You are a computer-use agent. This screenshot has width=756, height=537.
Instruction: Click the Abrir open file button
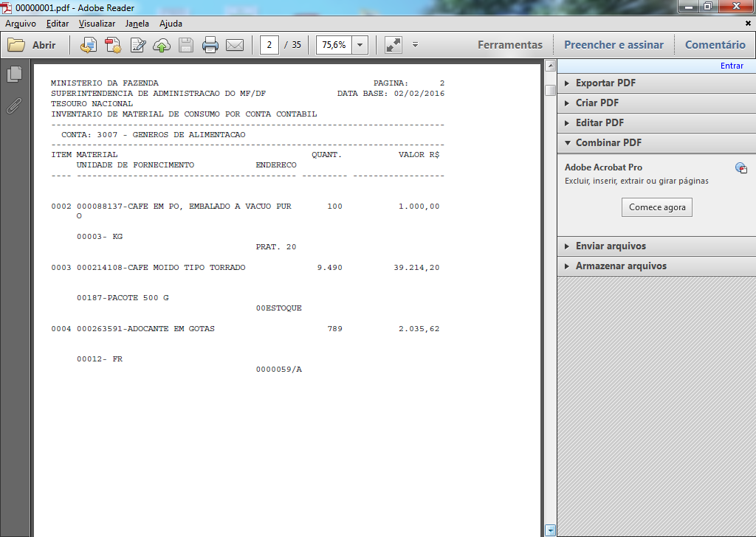click(x=32, y=45)
